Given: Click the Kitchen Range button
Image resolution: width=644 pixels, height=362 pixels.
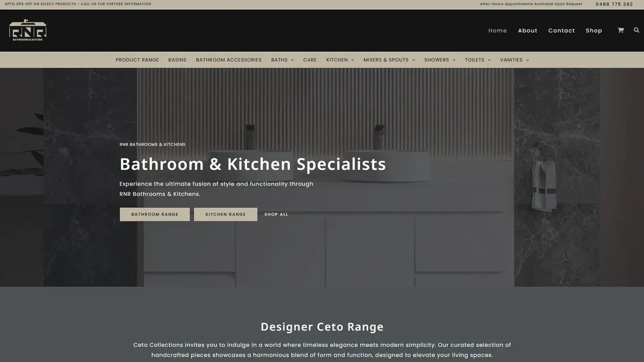Looking at the screenshot, I should click(225, 214).
